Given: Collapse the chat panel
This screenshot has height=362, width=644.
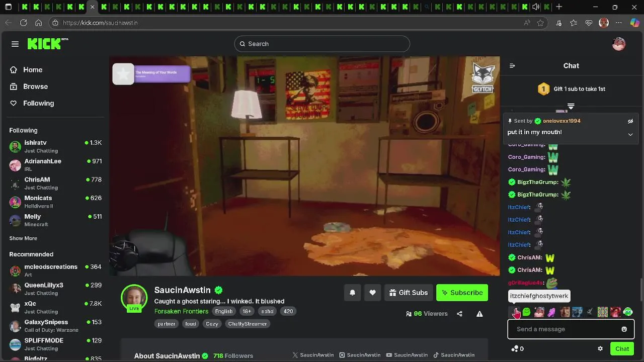Looking at the screenshot, I should click(512, 66).
